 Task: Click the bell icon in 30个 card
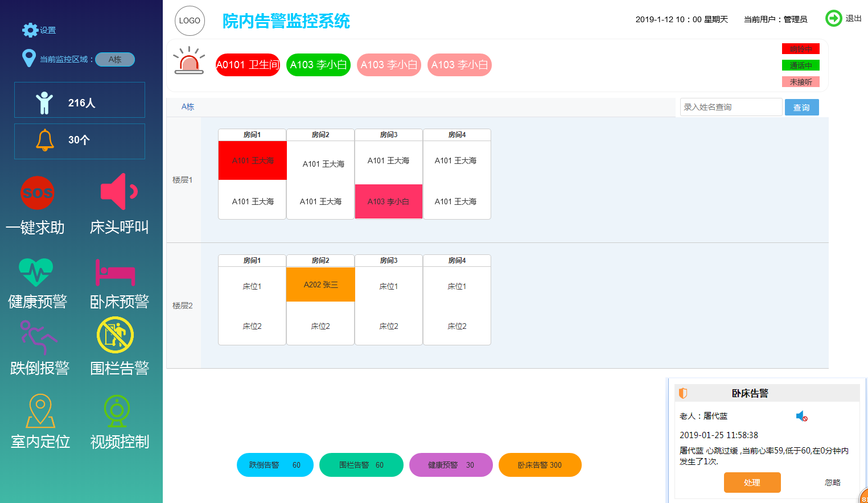click(45, 139)
